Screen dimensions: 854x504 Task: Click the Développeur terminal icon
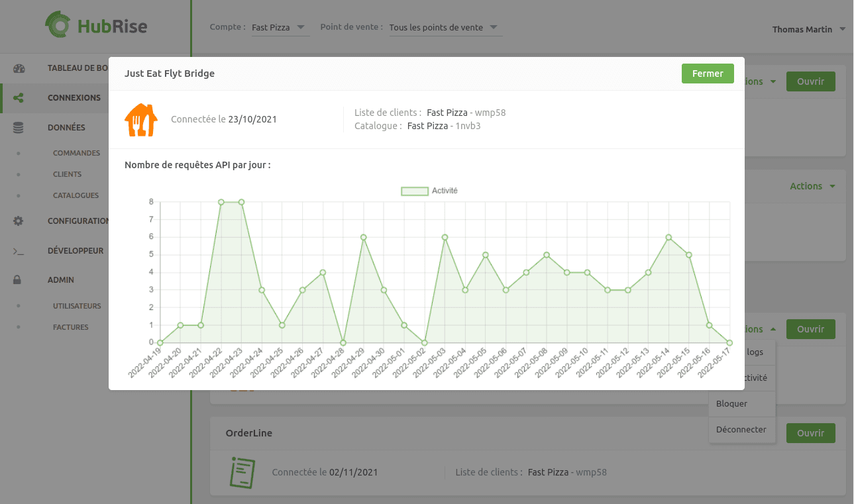(19, 251)
